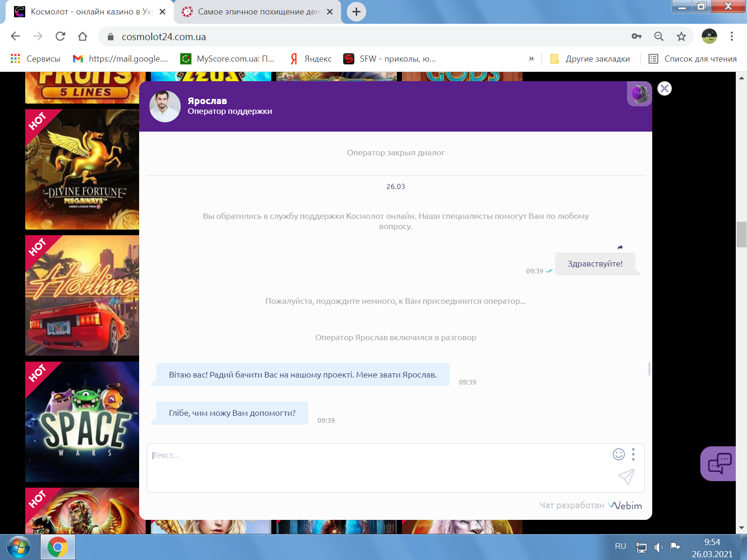Open the Webim developer link
This screenshot has height=560, width=747.
click(x=625, y=505)
